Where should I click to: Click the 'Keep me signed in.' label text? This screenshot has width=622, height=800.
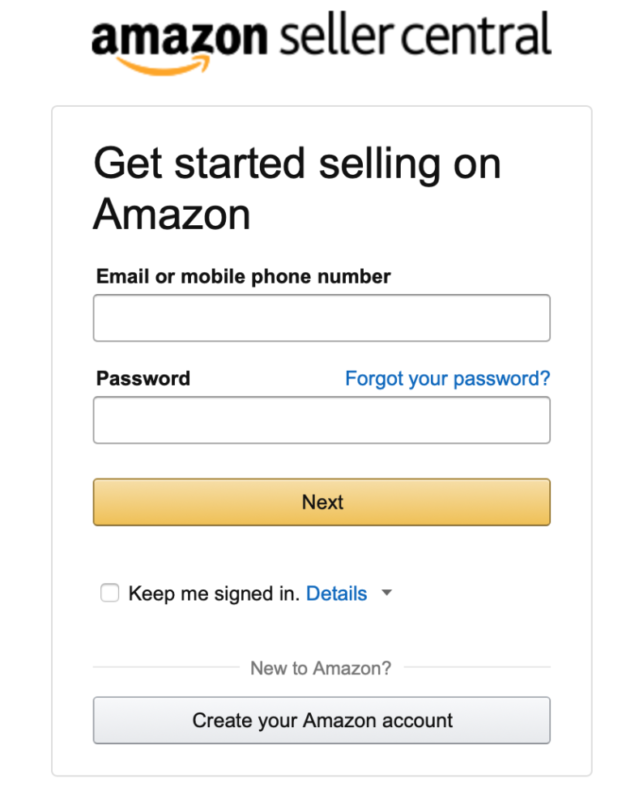214,593
